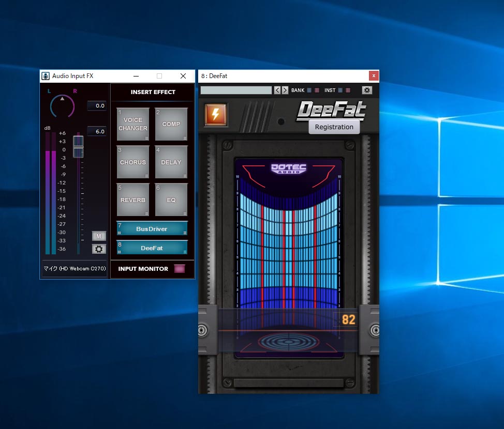Click the gain value field 6.0
The height and width of the screenshot is (429, 504).
96,131
